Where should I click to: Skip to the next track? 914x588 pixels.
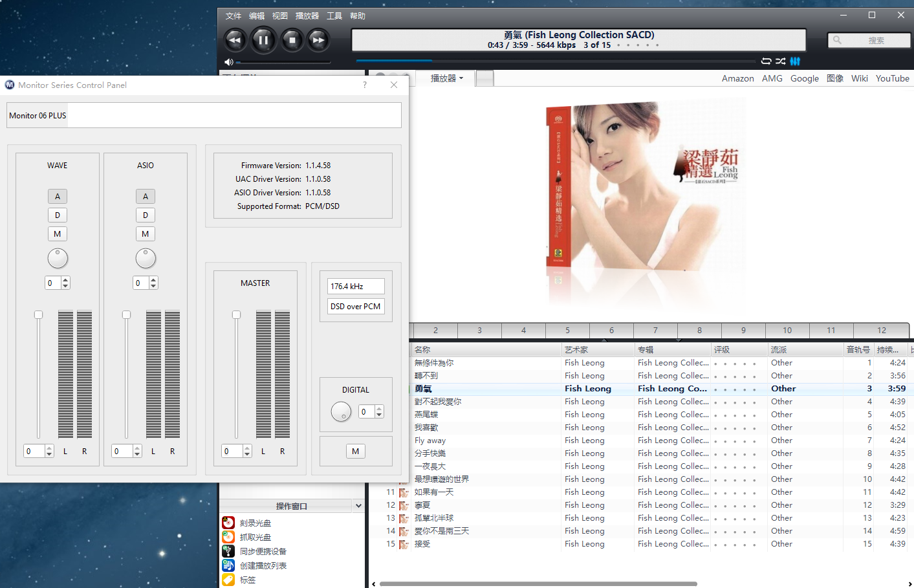(x=318, y=40)
